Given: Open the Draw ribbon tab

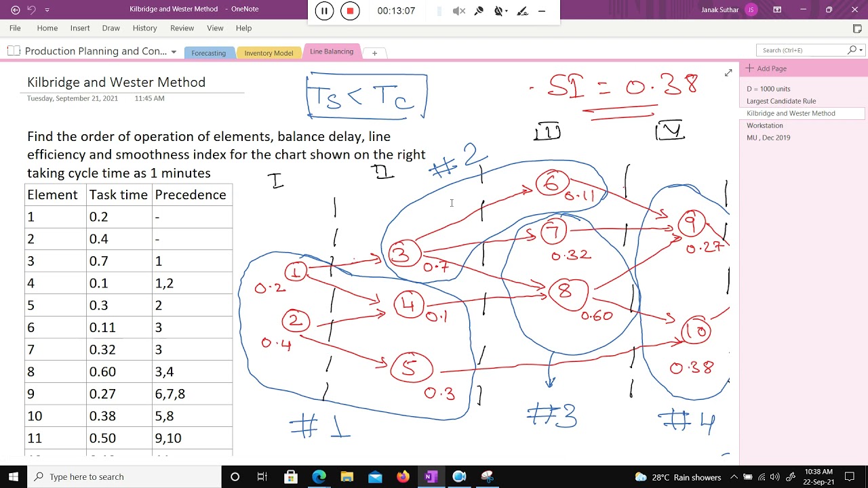Looking at the screenshot, I should tap(111, 28).
